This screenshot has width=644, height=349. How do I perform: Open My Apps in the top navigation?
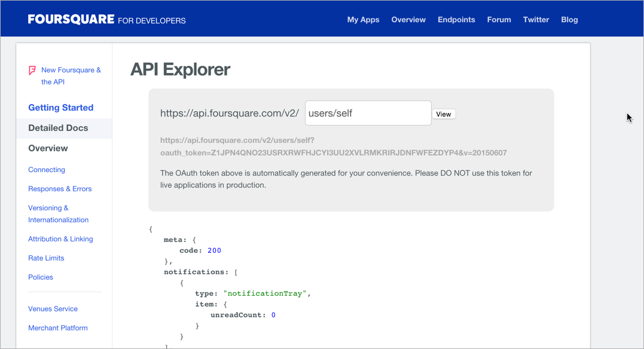coord(363,20)
